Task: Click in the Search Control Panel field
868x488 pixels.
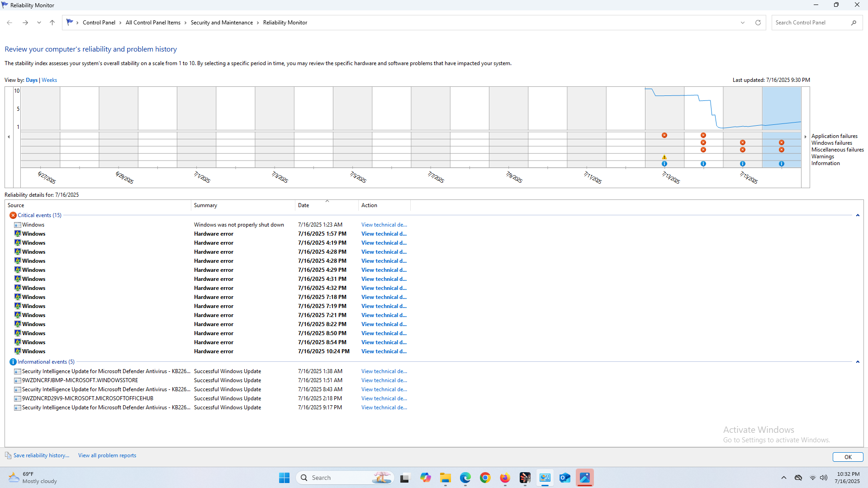Action: [x=811, y=23]
